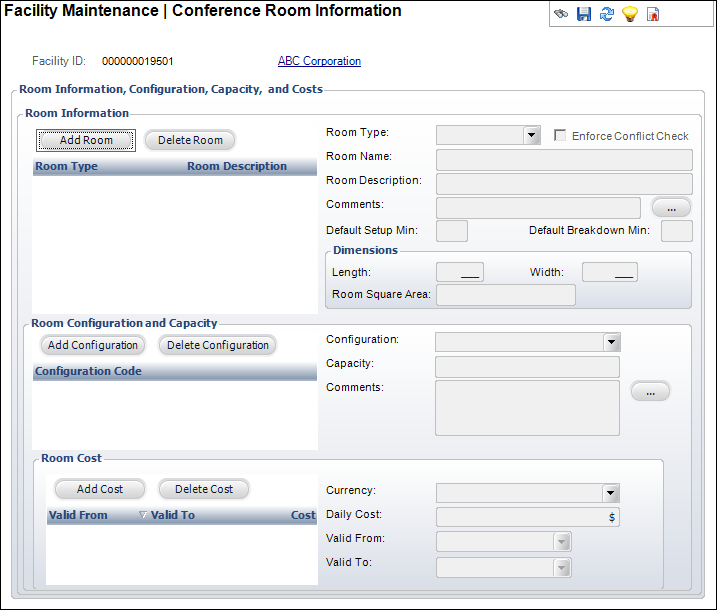Open room Comments ellipsis button
Viewport: 717px width, 610px height.
tap(671, 208)
